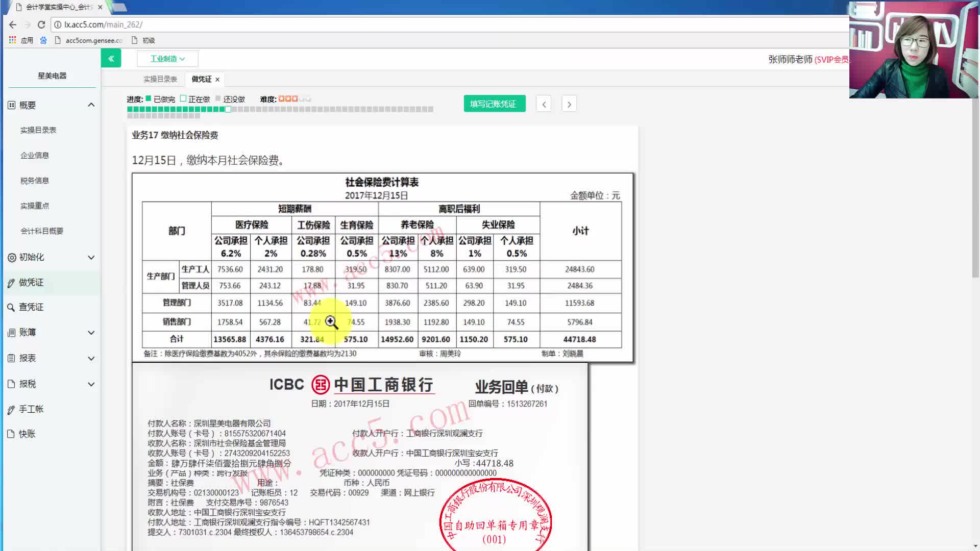The image size is (980, 551).
Task: Select the 做凭证 pencil icon in sidebar
Action: click(x=11, y=282)
